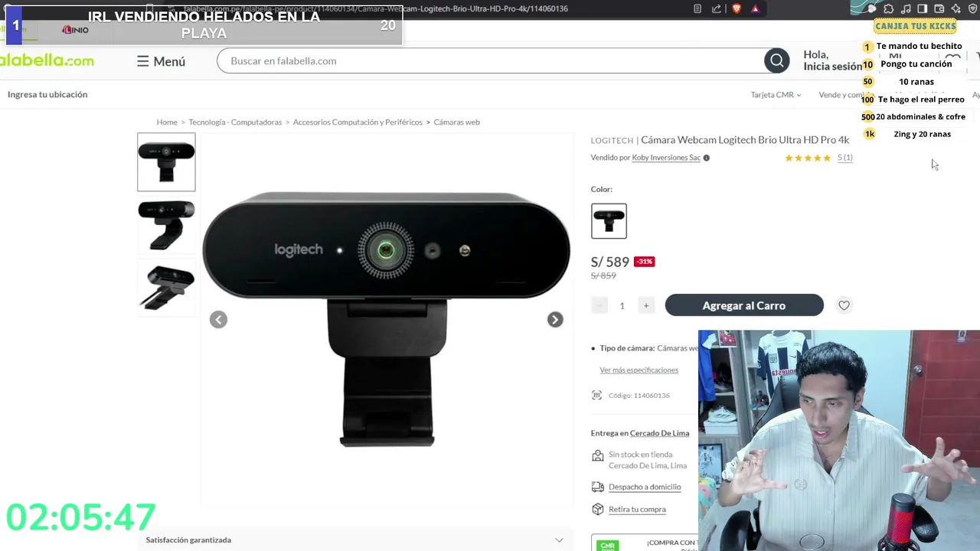Expand Satisfacción garantizada section
This screenshot has height=551, width=980.
pos(355,540)
